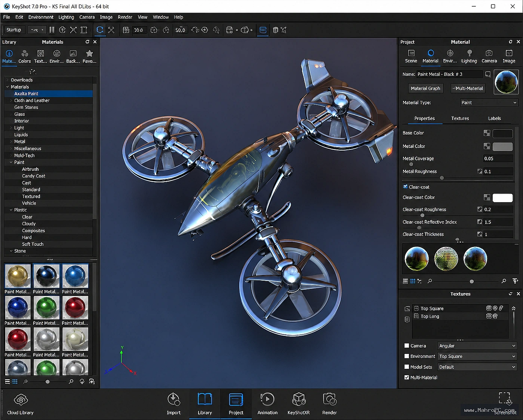Switch to the Labels material tab
The width and height of the screenshot is (523, 420).
click(x=494, y=118)
